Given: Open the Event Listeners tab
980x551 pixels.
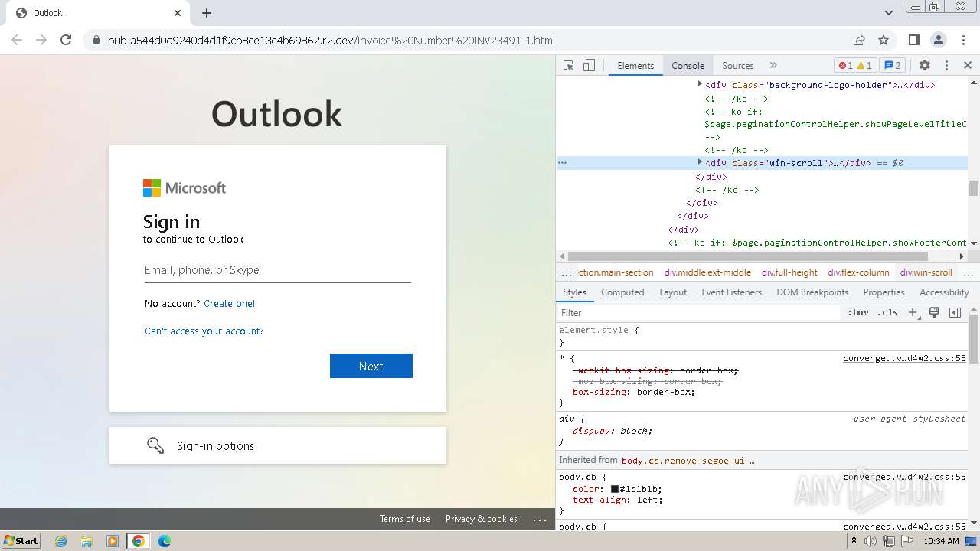Looking at the screenshot, I should pyautogui.click(x=731, y=292).
